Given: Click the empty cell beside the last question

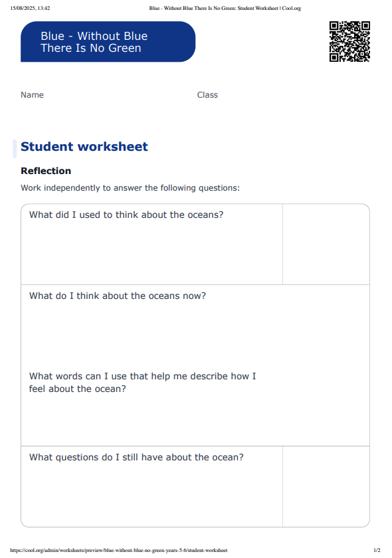Looking at the screenshot, I should point(326,486).
